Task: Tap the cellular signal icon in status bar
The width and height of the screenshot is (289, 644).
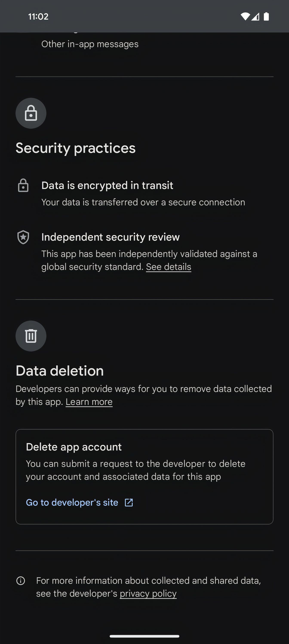Action: click(x=256, y=17)
